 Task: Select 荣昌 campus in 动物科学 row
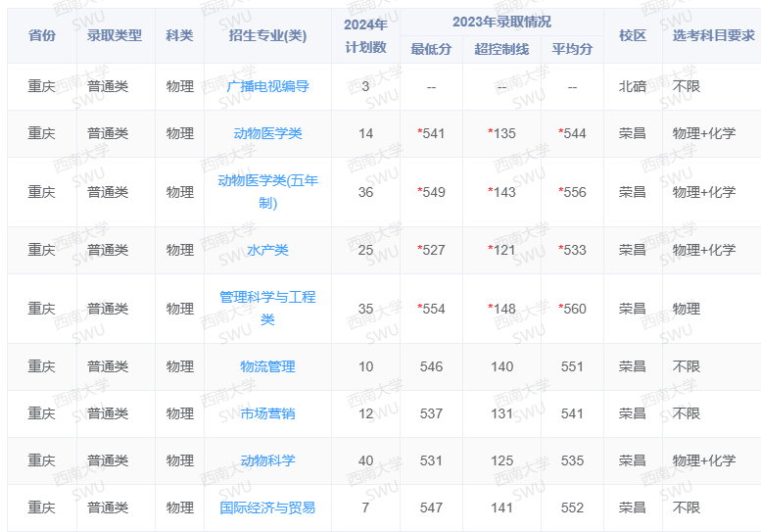(633, 460)
